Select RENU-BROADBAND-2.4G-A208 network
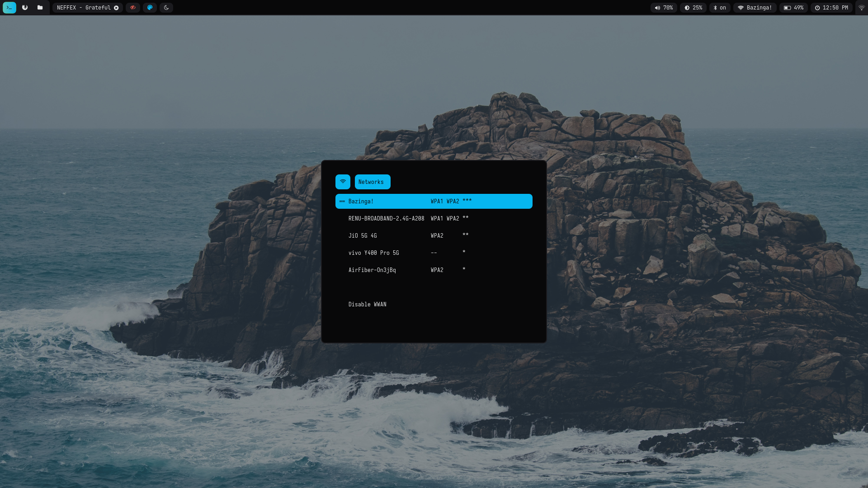This screenshot has width=868, height=488. (434, 218)
